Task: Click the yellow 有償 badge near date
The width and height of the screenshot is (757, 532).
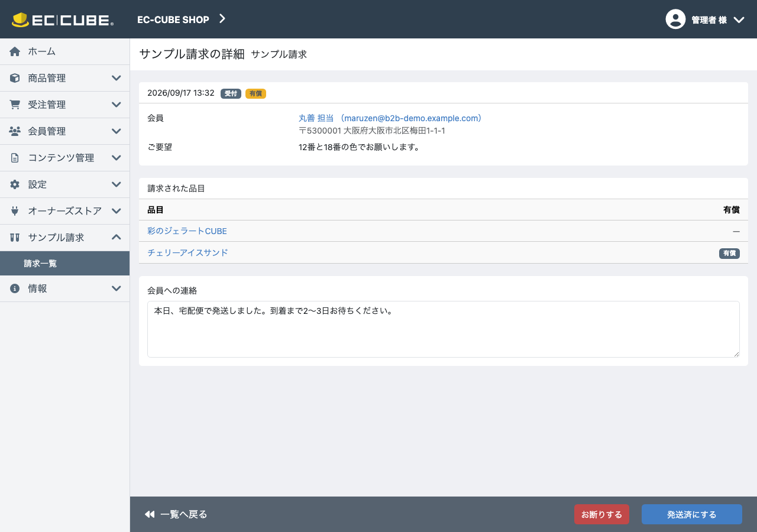Action: (255, 93)
